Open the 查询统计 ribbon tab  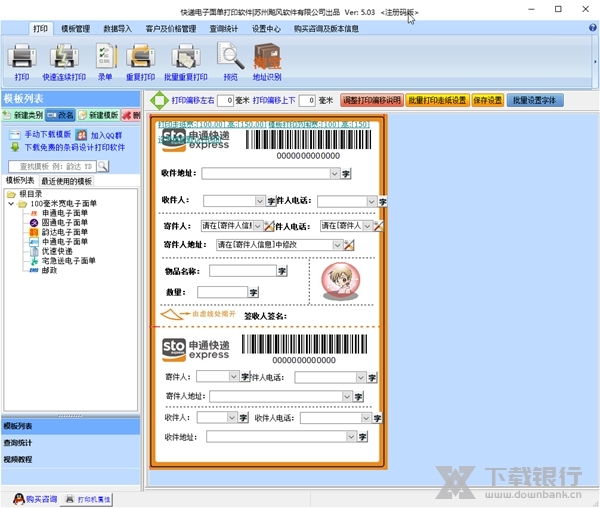(x=224, y=29)
